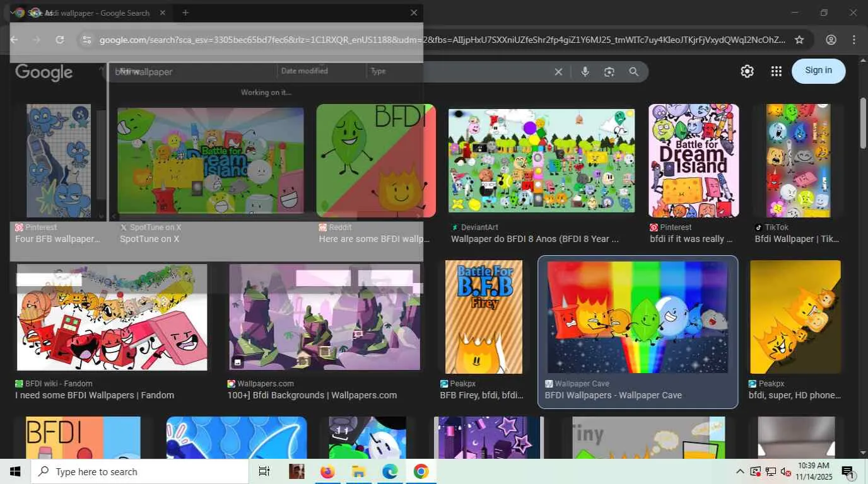
Task: Open the BFB Firey Peakpx thumbnail
Action: 484,317
